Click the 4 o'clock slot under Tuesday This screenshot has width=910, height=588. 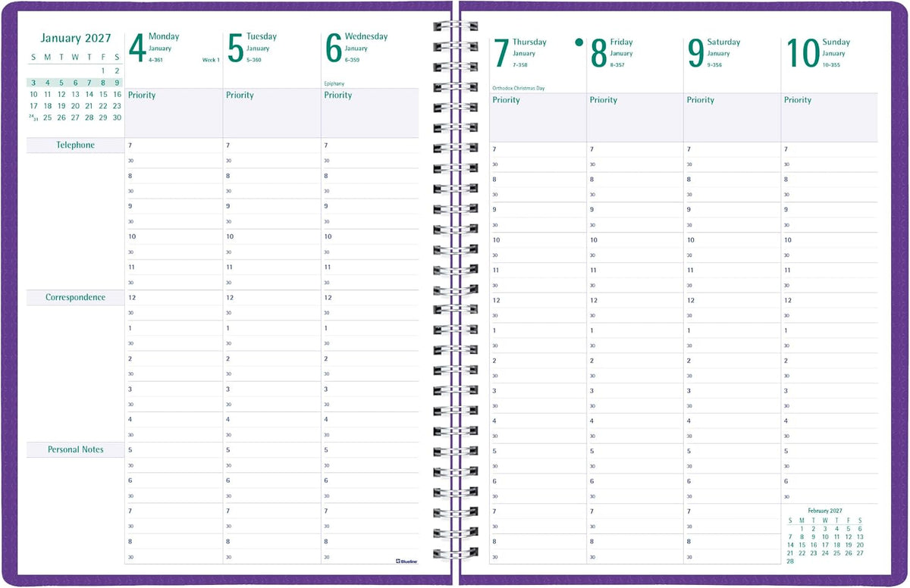tap(271, 419)
